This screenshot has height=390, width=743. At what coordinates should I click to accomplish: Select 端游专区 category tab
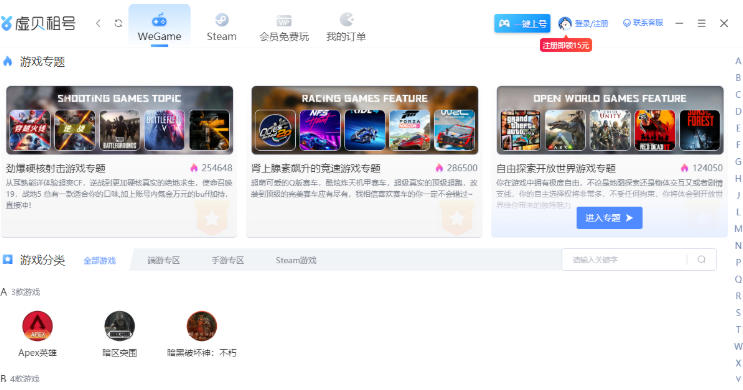click(x=163, y=260)
